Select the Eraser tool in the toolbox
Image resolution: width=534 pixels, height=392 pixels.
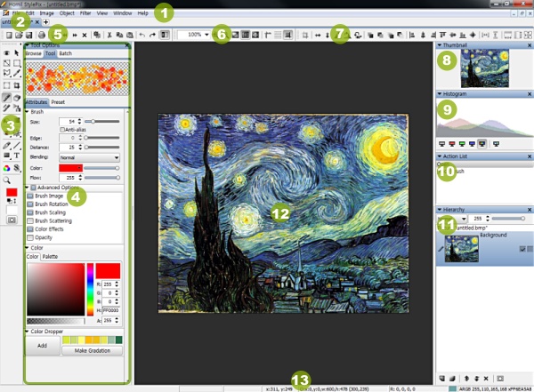pyautogui.click(x=17, y=98)
